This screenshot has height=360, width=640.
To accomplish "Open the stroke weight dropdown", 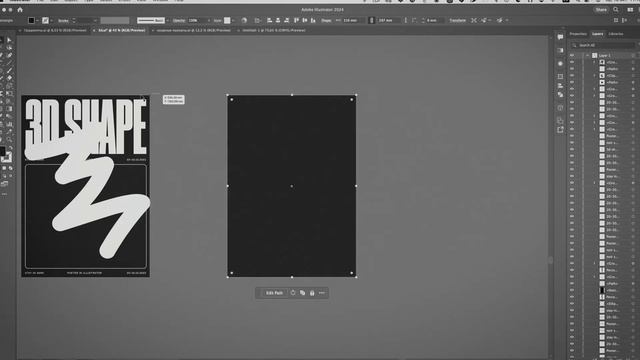I will 95,20.
